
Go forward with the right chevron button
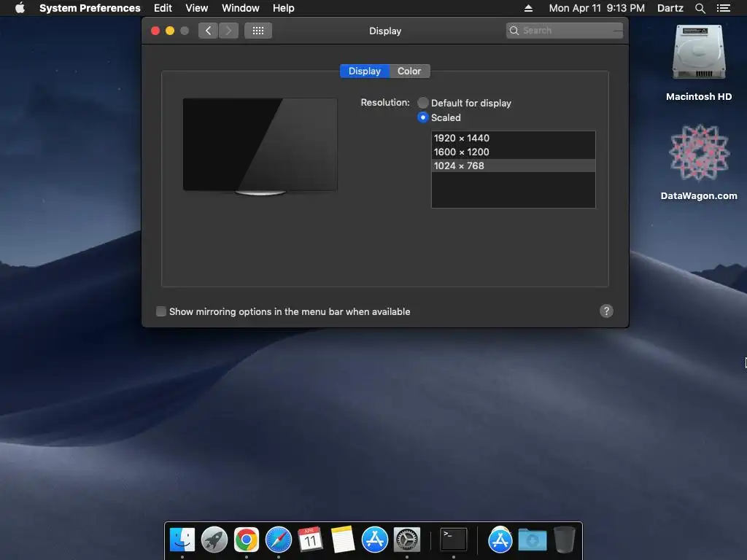click(x=228, y=31)
